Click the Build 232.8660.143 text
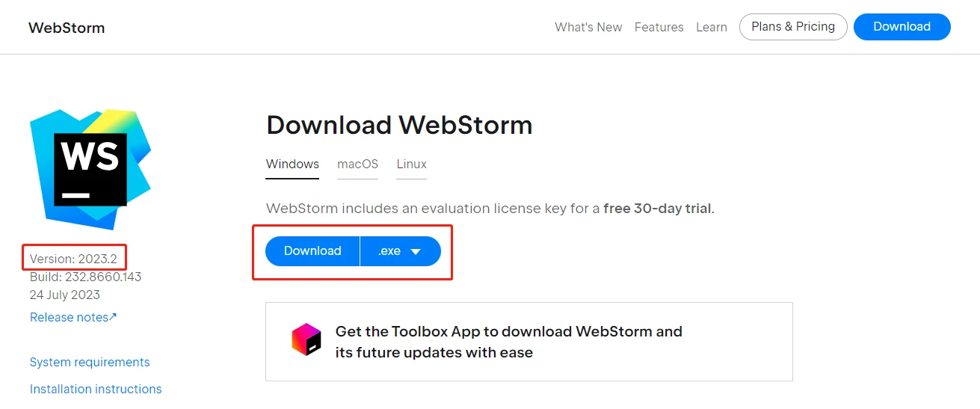The height and width of the screenshot is (409, 980). point(85,277)
